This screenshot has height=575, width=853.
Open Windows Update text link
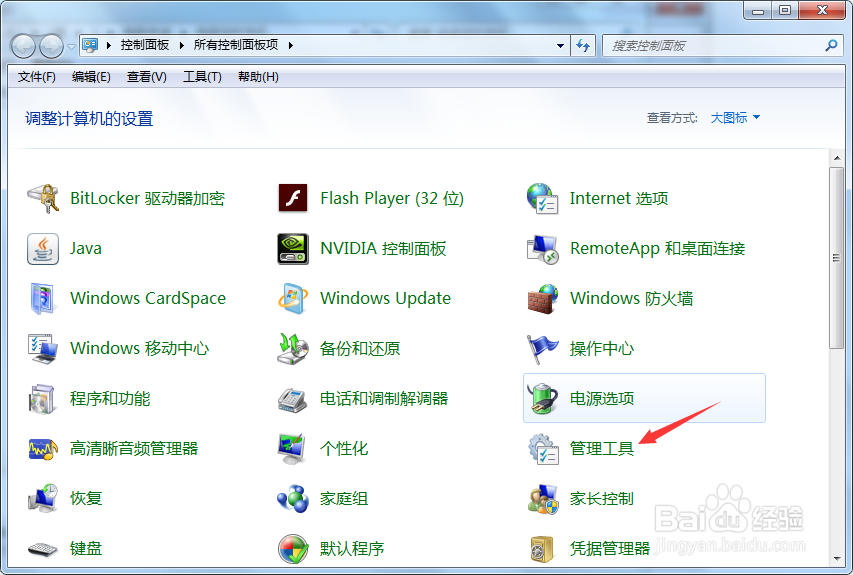tap(385, 299)
